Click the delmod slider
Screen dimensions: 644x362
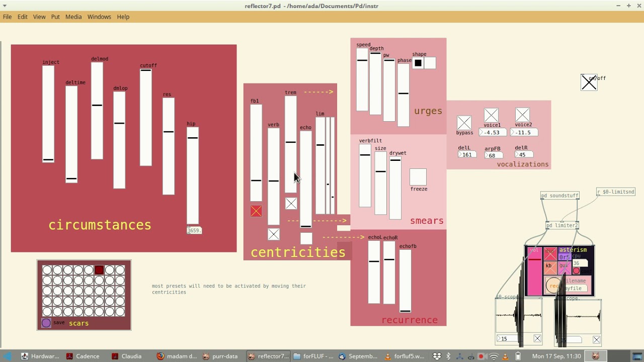point(97,111)
